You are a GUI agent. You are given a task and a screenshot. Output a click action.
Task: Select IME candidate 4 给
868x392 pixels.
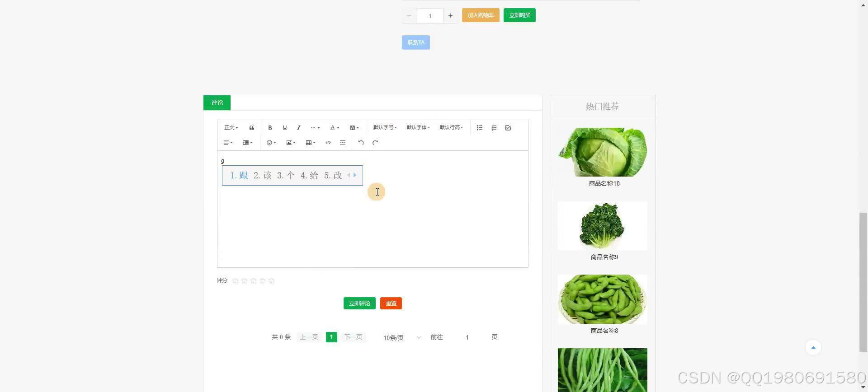click(310, 175)
